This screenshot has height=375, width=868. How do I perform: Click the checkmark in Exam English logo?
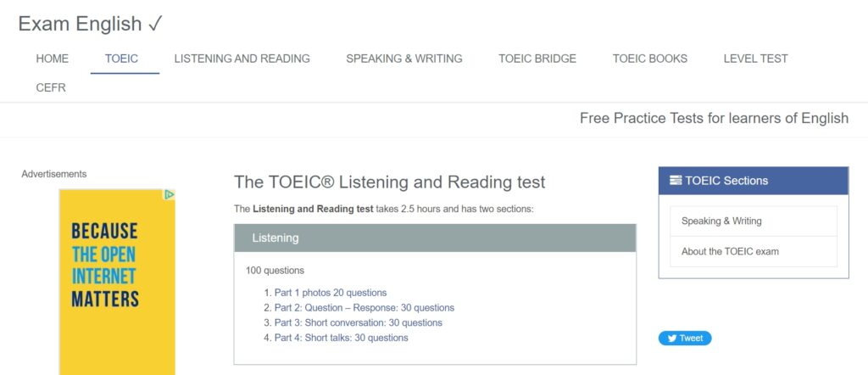(155, 24)
